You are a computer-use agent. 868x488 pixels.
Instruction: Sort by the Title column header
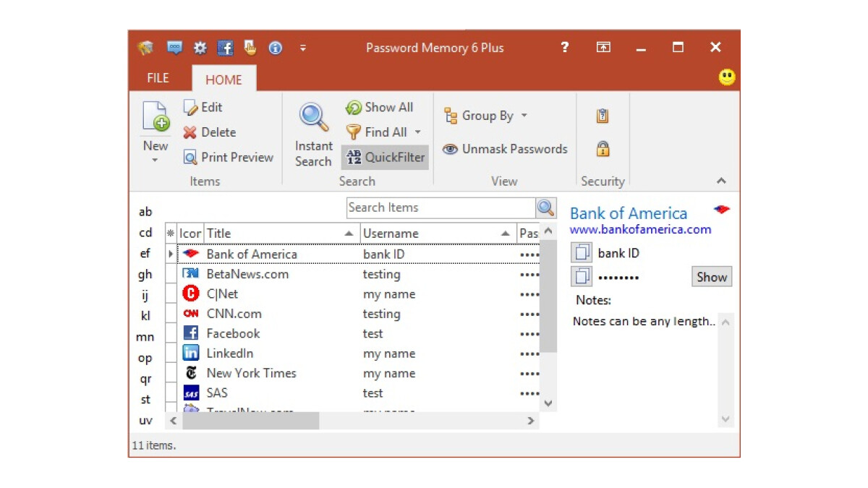[x=281, y=234]
